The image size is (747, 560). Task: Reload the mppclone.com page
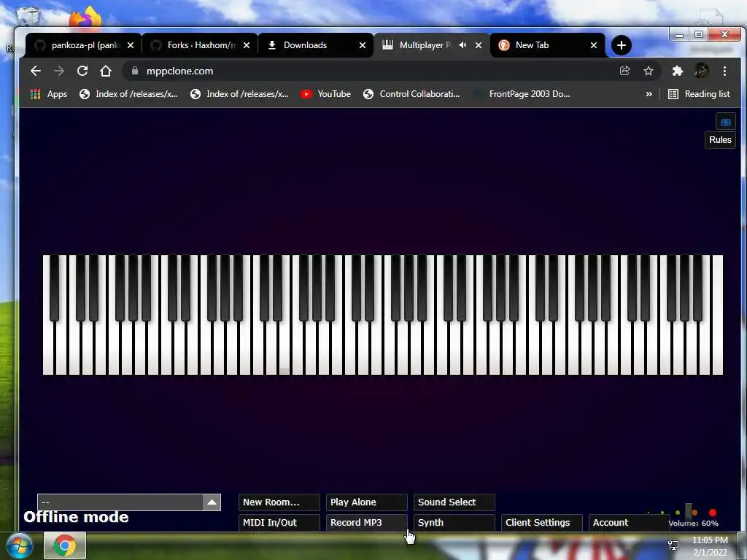(82, 71)
